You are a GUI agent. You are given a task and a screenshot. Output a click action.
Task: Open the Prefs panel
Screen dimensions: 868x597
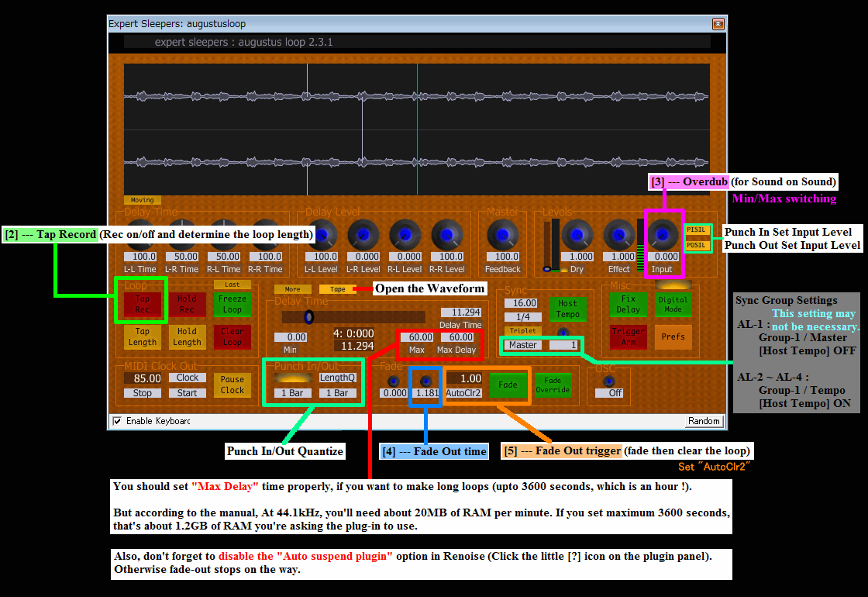673,336
